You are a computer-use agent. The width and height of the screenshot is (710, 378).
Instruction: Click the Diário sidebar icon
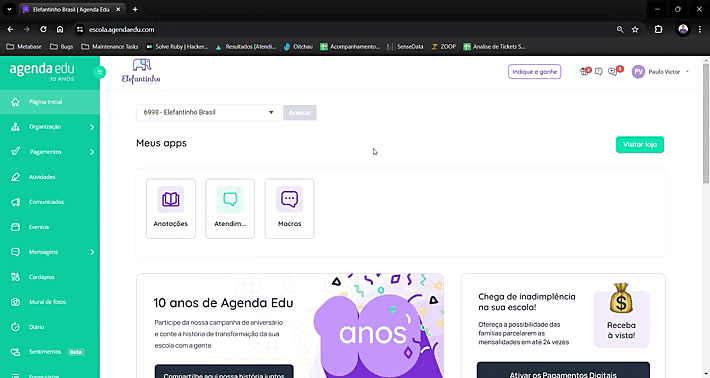coord(15,327)
